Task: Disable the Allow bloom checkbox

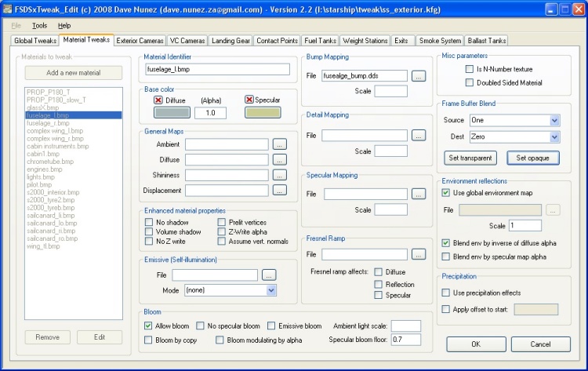Action: (149, 326)
